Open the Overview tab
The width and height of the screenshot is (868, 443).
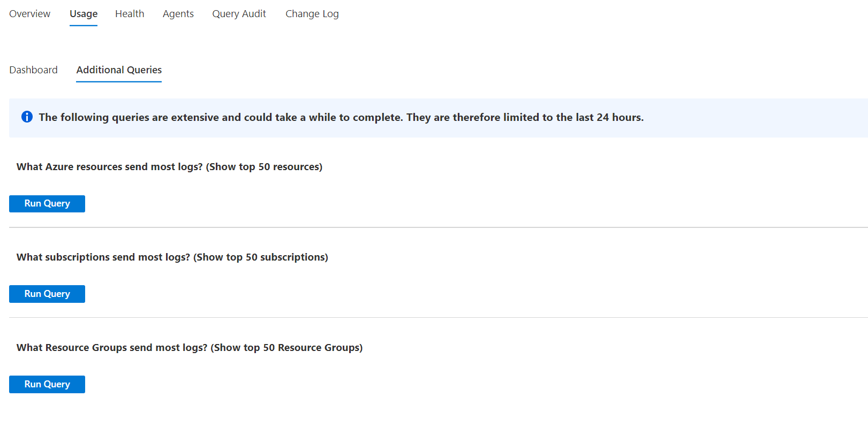(29, 14)
